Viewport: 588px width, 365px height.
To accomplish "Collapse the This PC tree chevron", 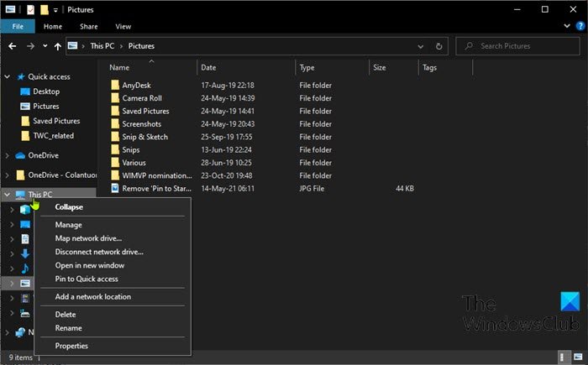I will [7, 195].
